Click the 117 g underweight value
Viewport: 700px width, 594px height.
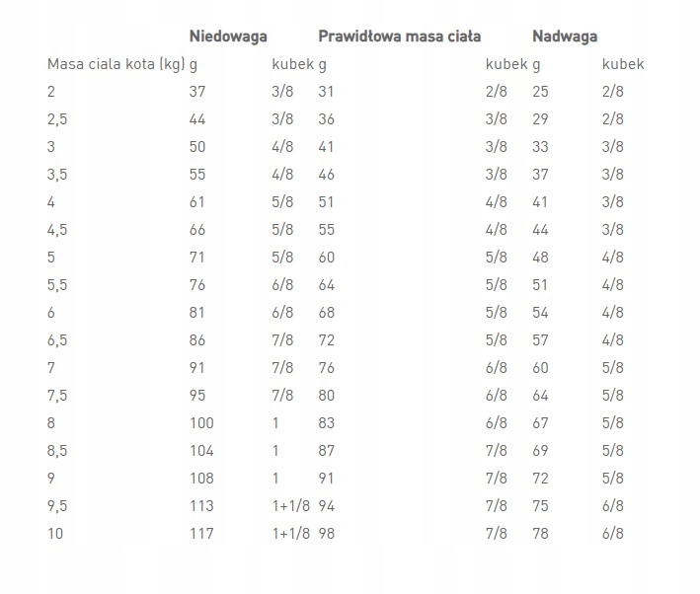pos(202,533)
